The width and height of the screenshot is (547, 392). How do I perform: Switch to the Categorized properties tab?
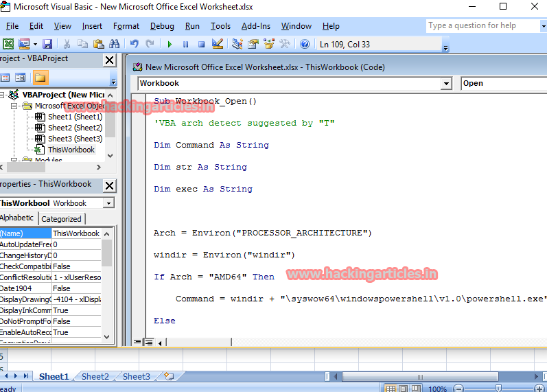61,219
